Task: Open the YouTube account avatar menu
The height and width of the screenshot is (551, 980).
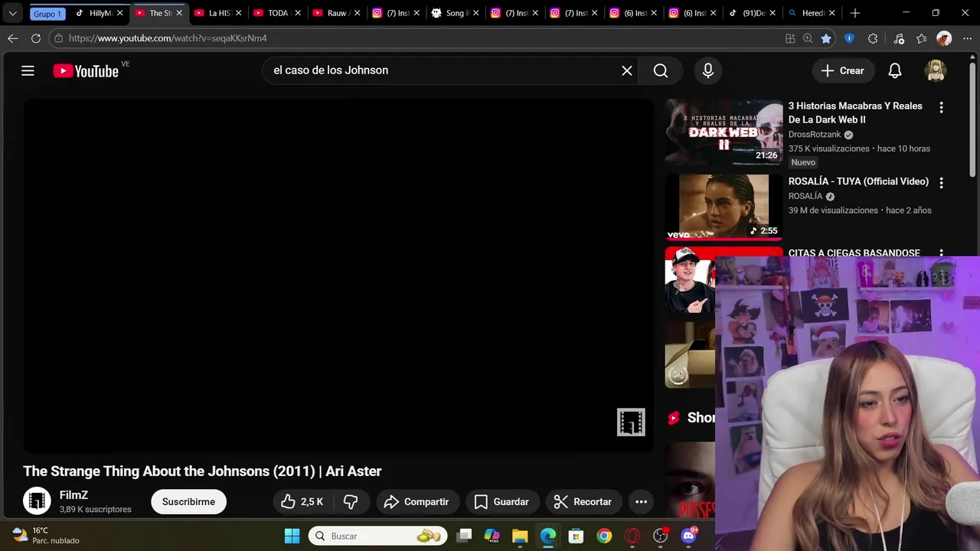Action: click(936, 70)
